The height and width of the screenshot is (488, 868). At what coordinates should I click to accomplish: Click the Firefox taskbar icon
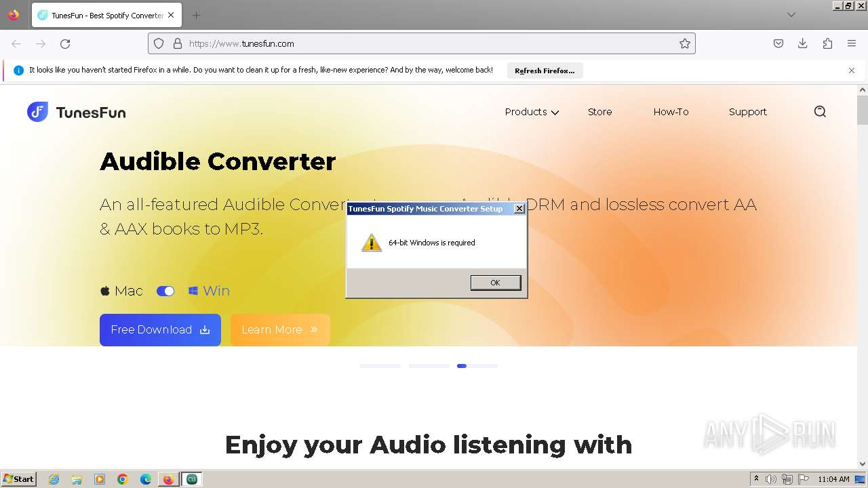[x=168, y=479]
